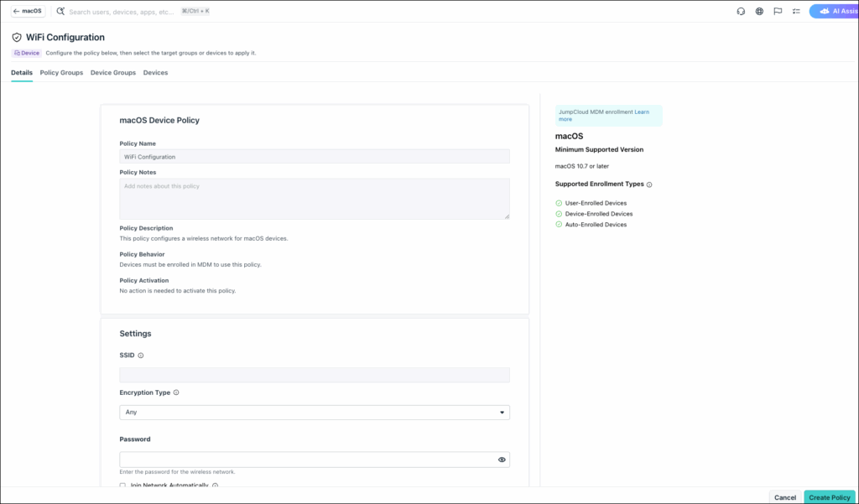The image size is (859, 504).
Task: Click the 'Settings' section heading
Action: coord(135,334)
